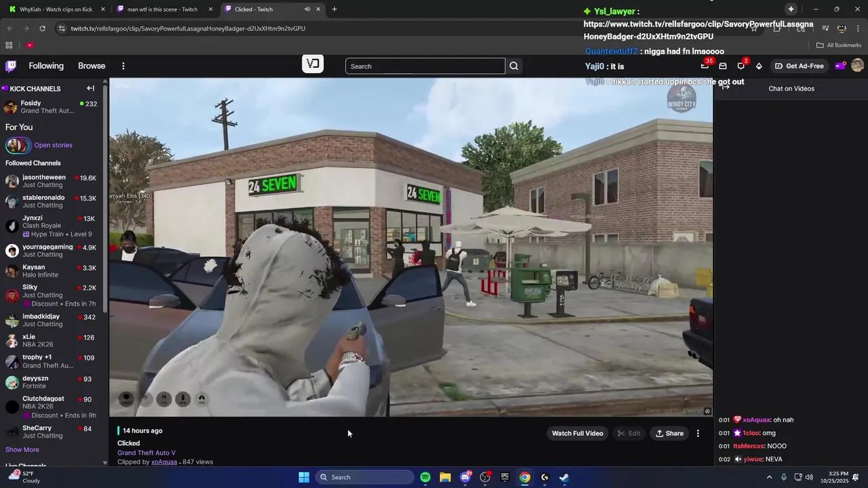868x488 pixels.
Task: Open the All Bookmarks folder
Action: click(x=839, y=45)
